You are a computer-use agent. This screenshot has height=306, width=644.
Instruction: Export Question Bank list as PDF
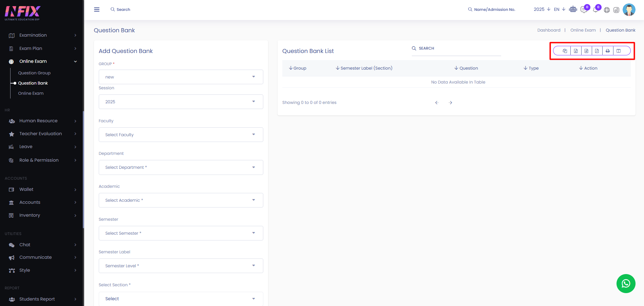tap(597, 51)
